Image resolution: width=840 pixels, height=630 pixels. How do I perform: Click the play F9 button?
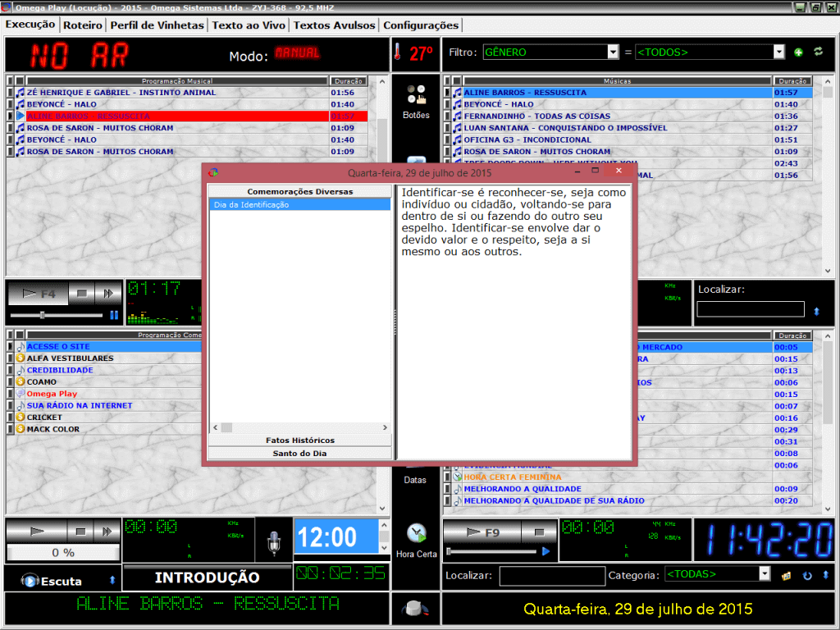[482, 532]
